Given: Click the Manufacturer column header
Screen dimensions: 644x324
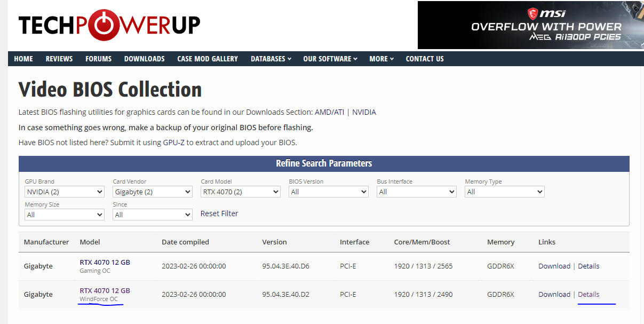Looking at the screenshot, I should tap(46, 242).
